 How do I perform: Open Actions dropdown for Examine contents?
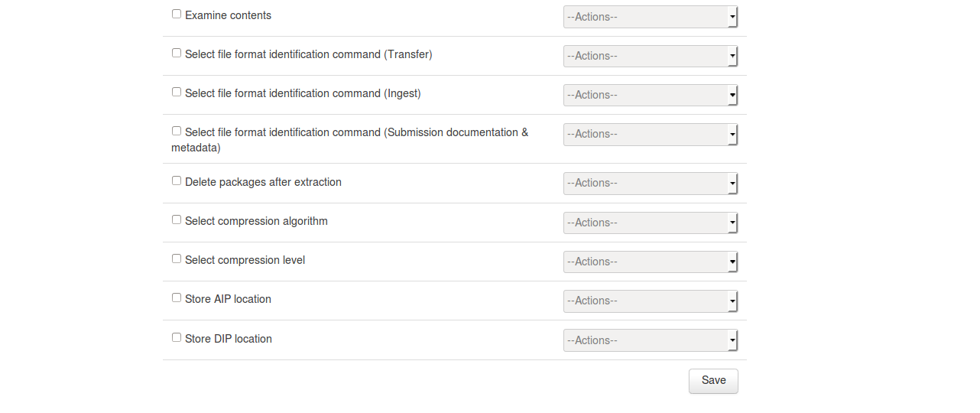click(650, 17)
